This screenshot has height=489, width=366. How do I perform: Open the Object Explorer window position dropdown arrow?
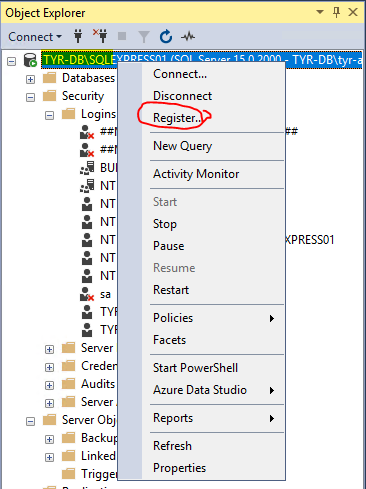click(x=320, y=12)
